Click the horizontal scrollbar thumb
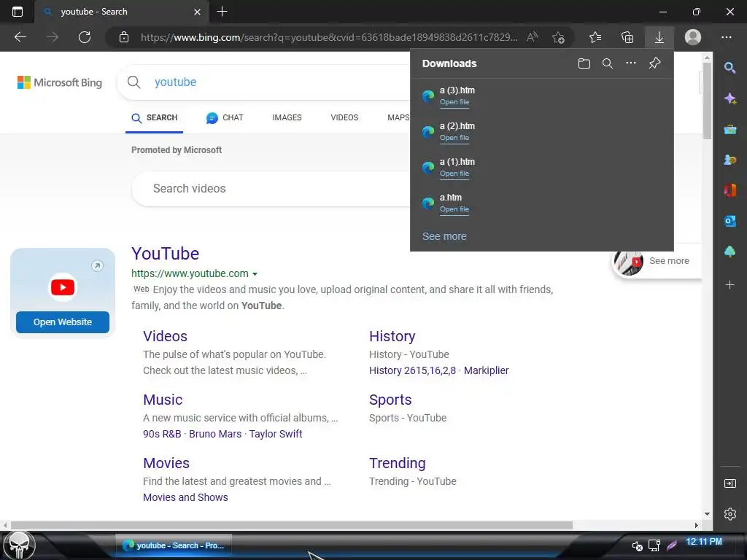The width and height of the screenshot is (747, 560). click(x=292, y=525)
